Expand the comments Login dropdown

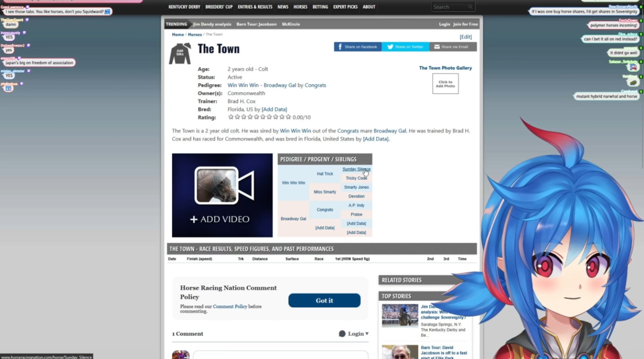pyautogui.click(x=358, y=334)
